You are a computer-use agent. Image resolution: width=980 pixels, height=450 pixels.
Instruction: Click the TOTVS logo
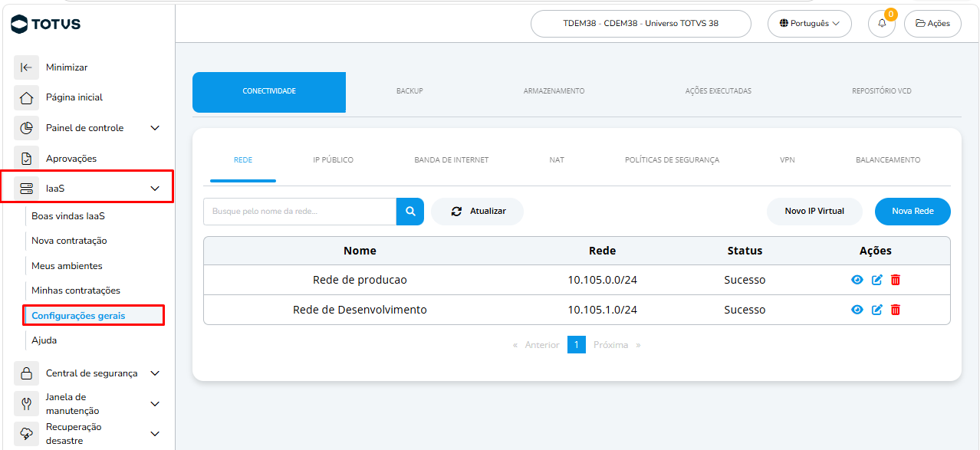(46, 24)
